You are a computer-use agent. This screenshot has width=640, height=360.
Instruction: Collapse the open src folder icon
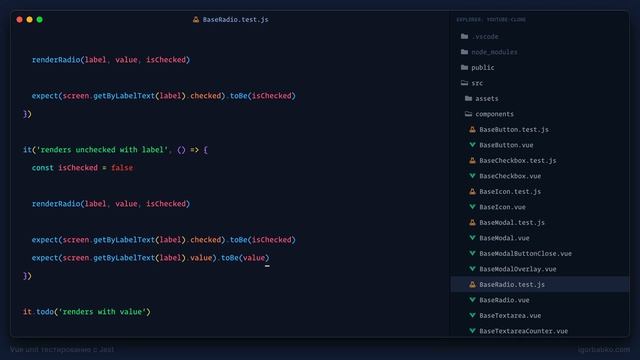[x=464, y=83]
